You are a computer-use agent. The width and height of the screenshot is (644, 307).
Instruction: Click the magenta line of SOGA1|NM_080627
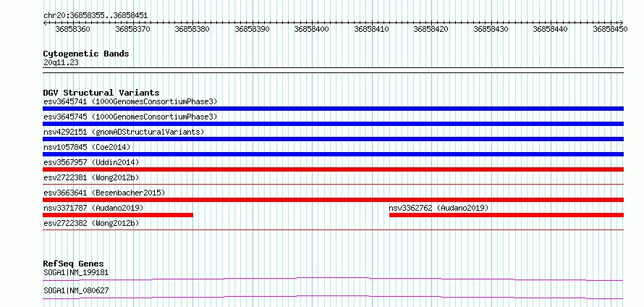tap(333, 297)
